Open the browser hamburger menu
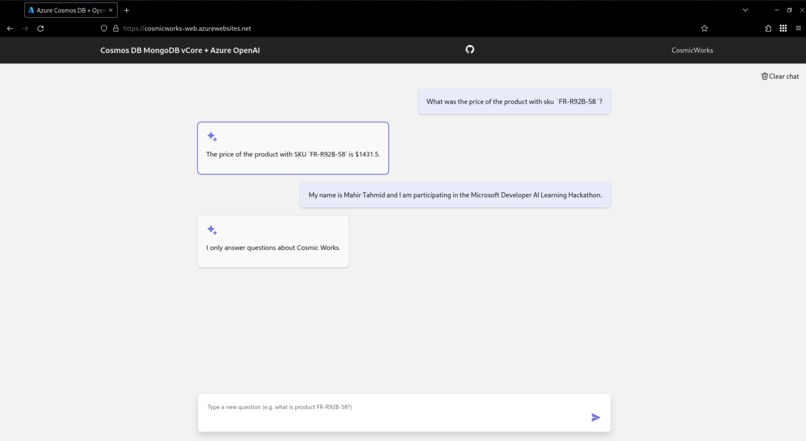The height and width of the screenshot is (441, 806). coord(798,28)
